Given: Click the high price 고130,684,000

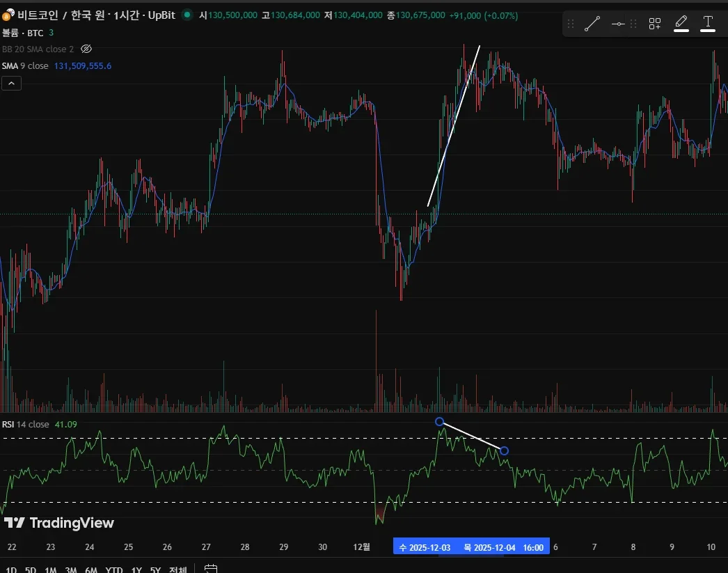Looking at the screenshot, I should tap(291, 15).
